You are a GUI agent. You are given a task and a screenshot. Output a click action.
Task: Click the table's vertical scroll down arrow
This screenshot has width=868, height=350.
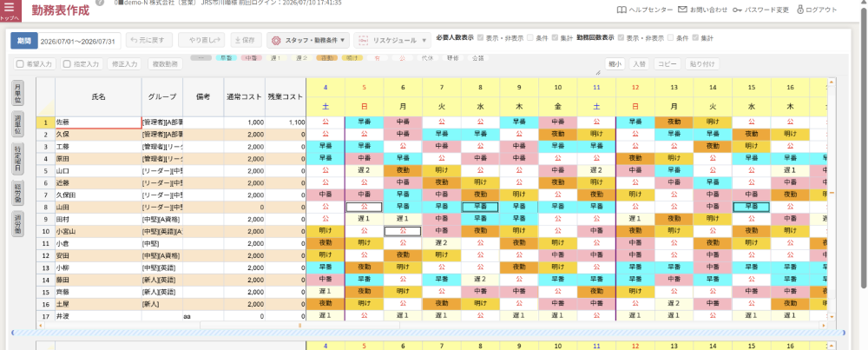pos(831,317)
